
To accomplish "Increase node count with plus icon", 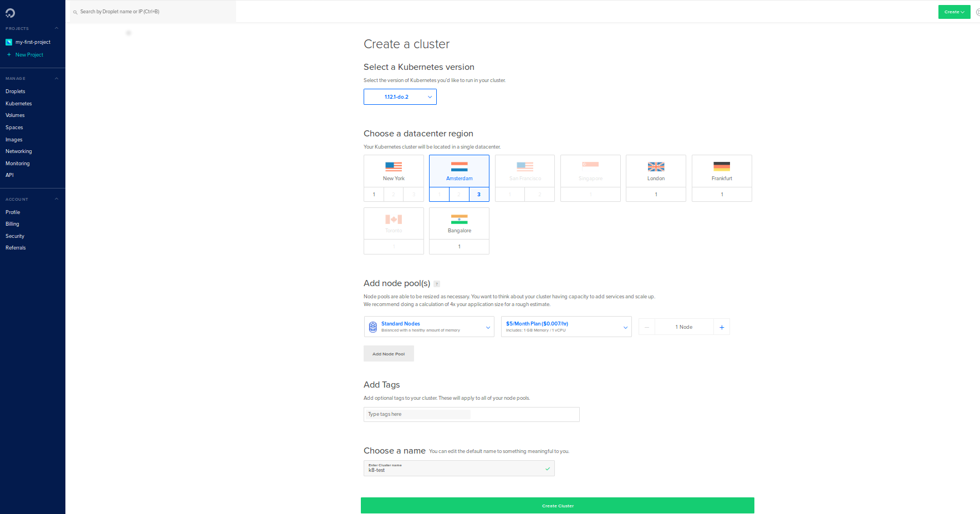I will point(722,327).
